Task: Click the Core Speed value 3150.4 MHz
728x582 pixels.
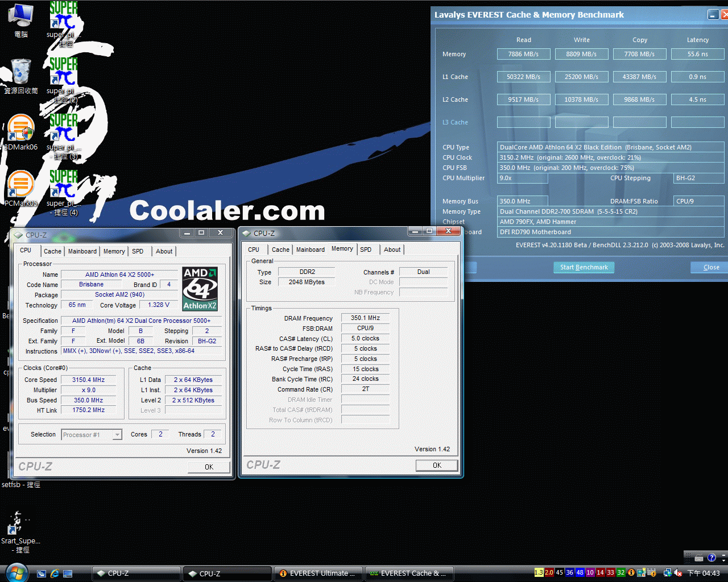Action: click(89, 380)
